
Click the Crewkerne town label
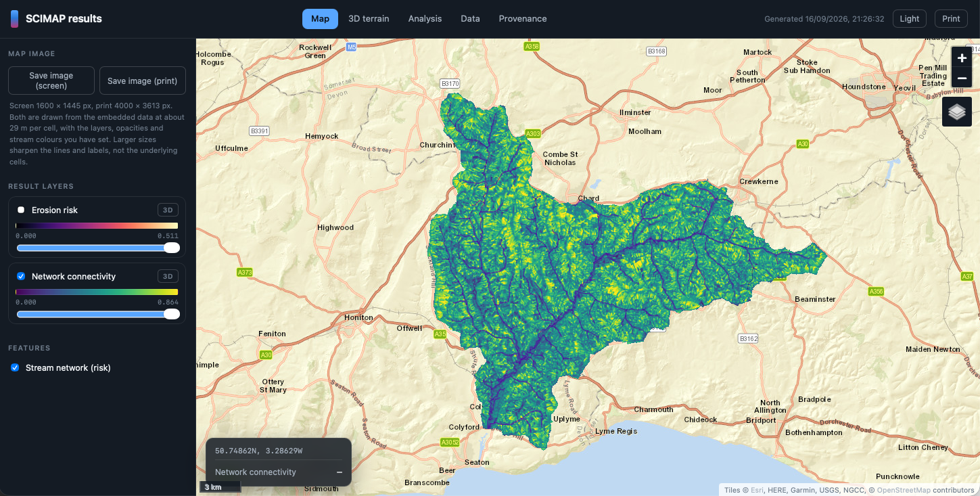pyautogui.click(x=759, y=181)
